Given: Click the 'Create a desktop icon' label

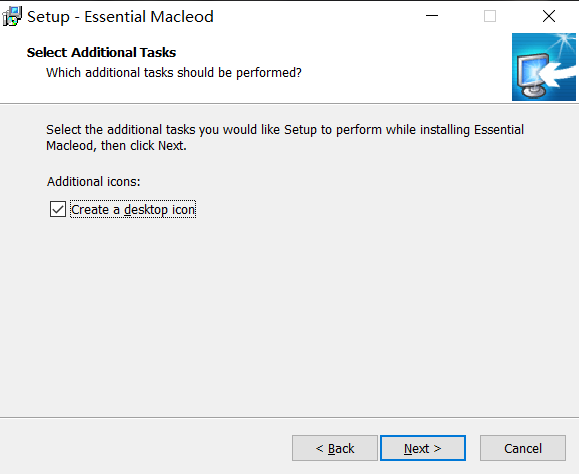Looking at the screenshot, I should (x=133, y=209).
